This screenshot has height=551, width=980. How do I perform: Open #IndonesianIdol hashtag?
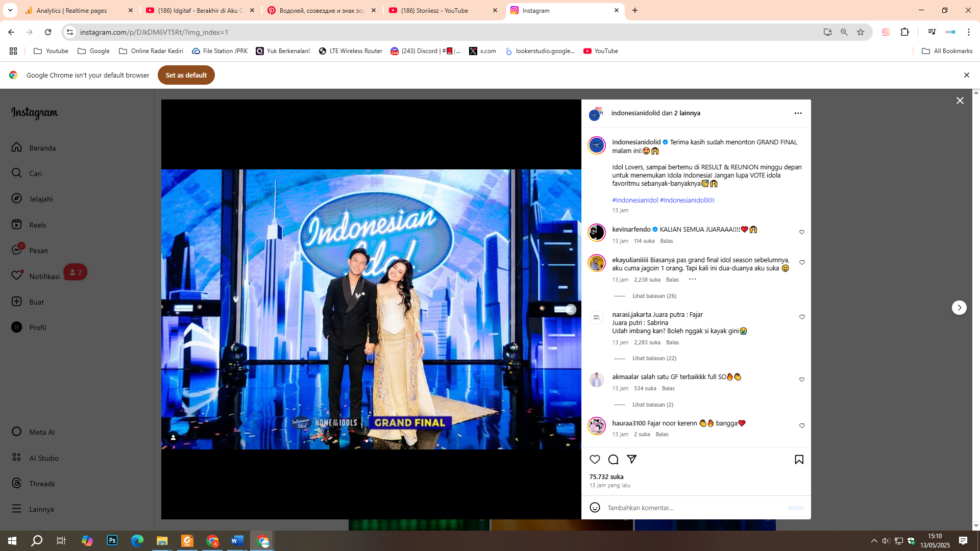point(635,200)
